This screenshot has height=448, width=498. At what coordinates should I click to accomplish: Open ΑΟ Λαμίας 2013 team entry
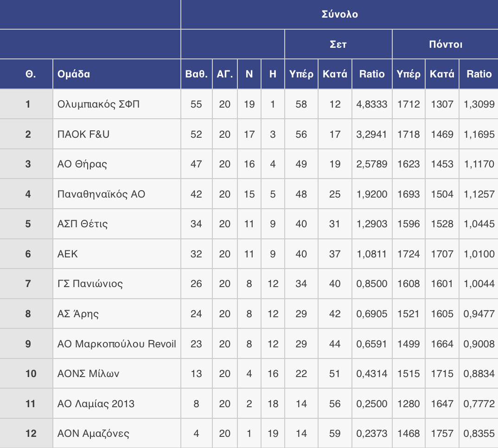(x=96, y=403)
